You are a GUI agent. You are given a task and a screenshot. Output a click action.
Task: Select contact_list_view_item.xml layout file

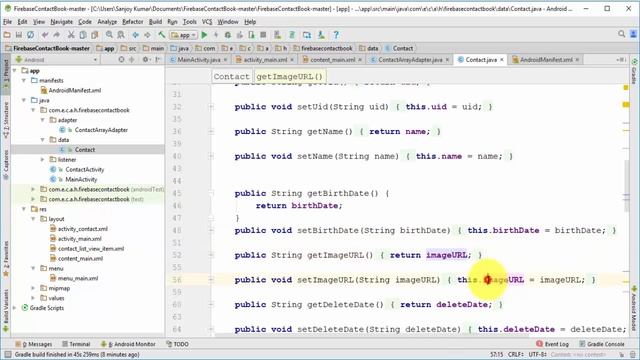(x=91, y=249)
